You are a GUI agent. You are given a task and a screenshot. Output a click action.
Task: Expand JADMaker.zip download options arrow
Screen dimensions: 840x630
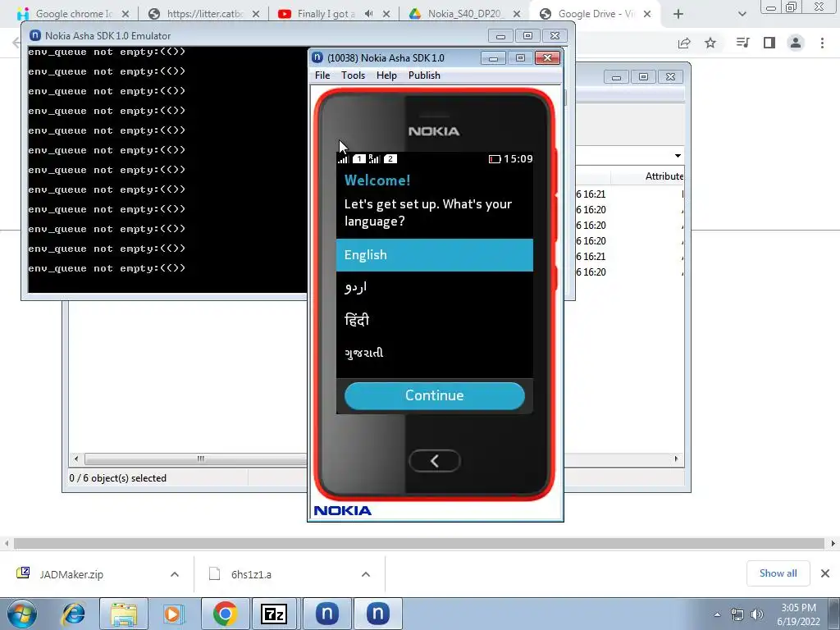[x=175, y=574]
